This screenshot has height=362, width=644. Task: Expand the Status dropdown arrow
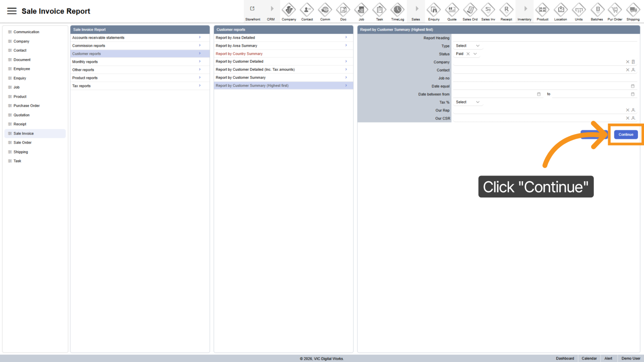coord(475,54)
